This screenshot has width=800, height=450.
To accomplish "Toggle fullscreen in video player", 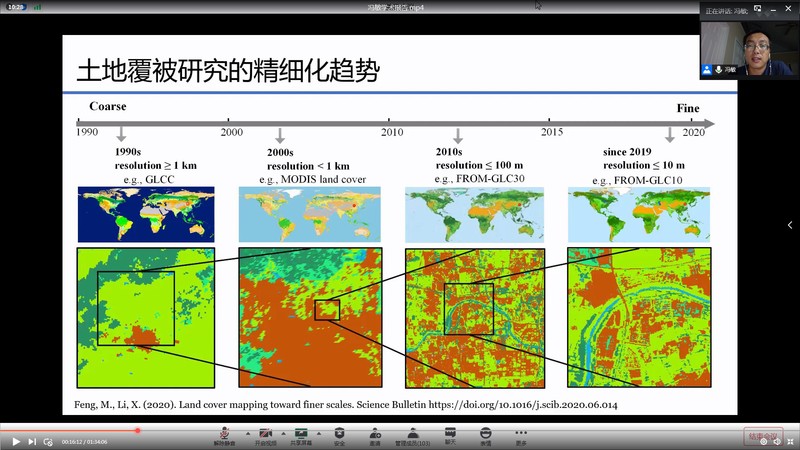I will point(791,441).
